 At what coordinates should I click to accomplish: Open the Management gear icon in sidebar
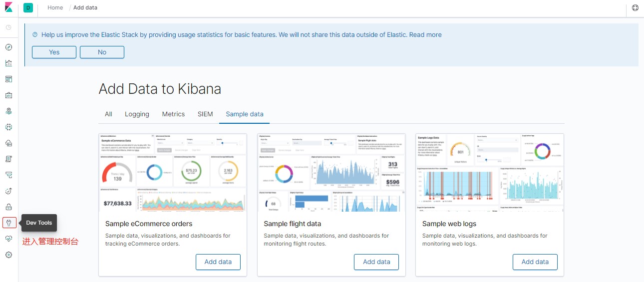click(8, 255)
